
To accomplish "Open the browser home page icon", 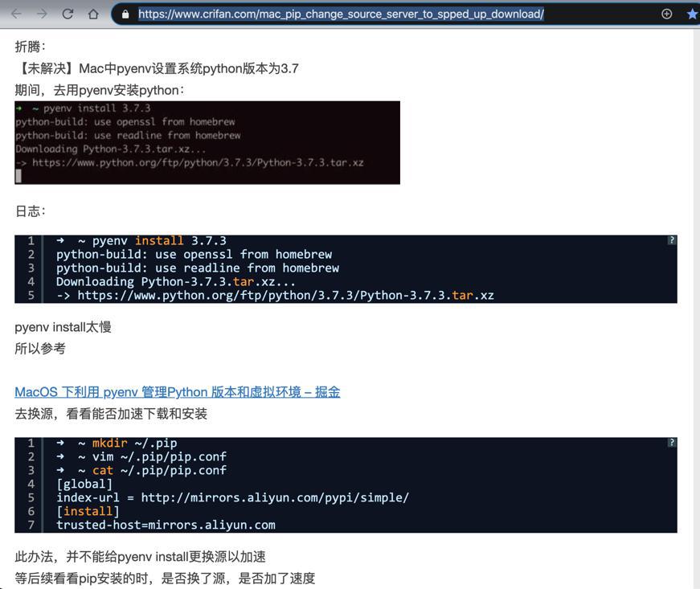I will [x=93, y=14].
